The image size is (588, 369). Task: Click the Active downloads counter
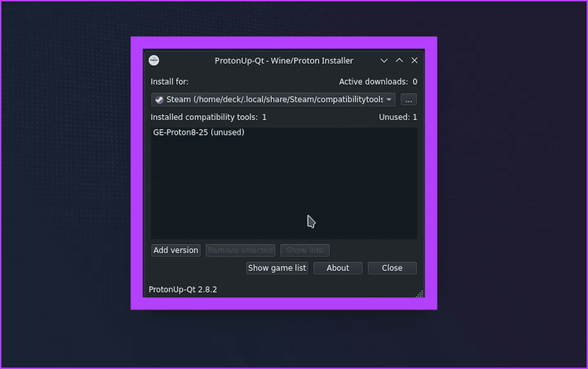click(x=378, y=81)
